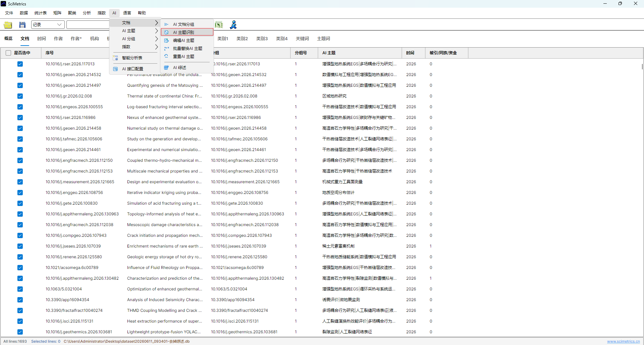644x345 pixels.
Task: Click 'Selected lines: 0' in status bar
Action: pyautogui.click(x=46, y=341)
